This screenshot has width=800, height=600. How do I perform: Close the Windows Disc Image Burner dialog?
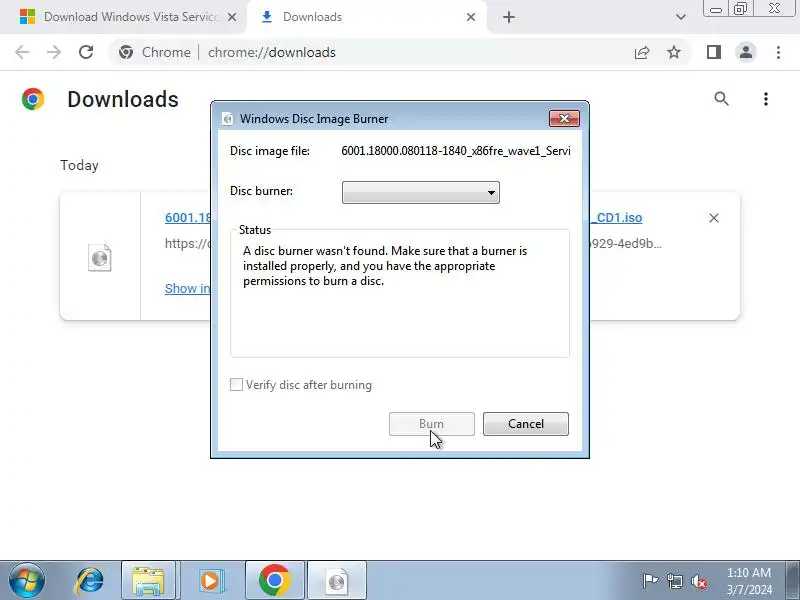(x=564, y=118)
